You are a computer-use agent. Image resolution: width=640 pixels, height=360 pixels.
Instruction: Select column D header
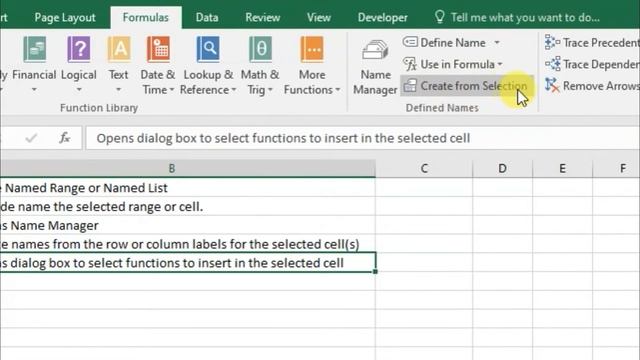coord(502,168)
